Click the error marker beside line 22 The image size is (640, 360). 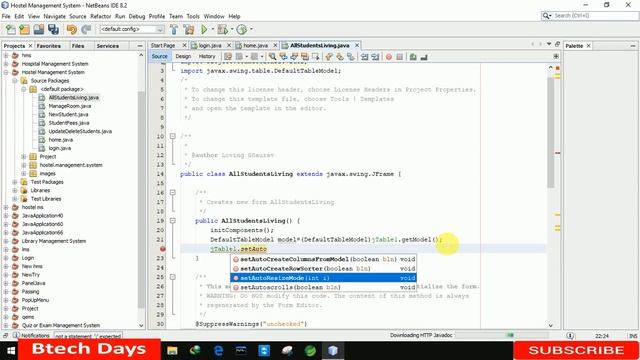tap(162, 249)
